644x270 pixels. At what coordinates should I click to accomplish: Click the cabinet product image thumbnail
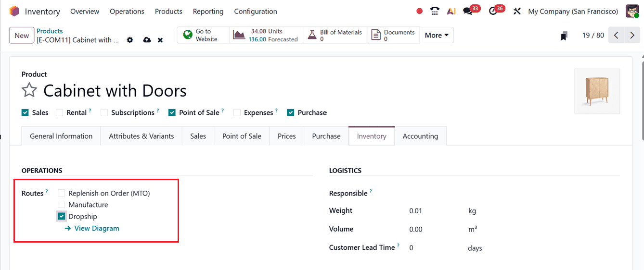pyautogui.click(x=597, y=91)
